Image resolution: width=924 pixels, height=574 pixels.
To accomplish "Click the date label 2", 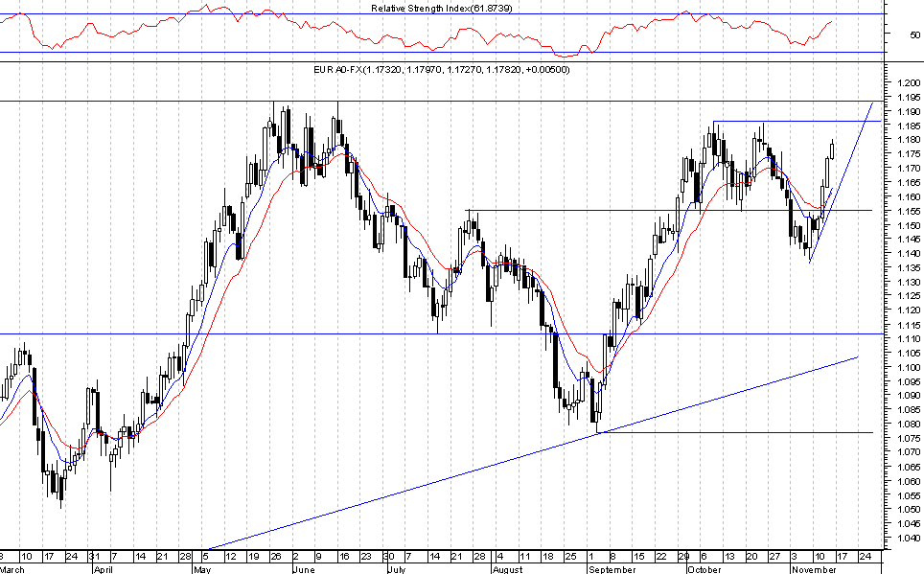I will [x=295, y=557].
